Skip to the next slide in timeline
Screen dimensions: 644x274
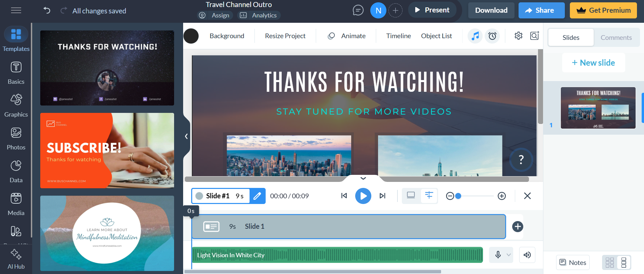382,196
